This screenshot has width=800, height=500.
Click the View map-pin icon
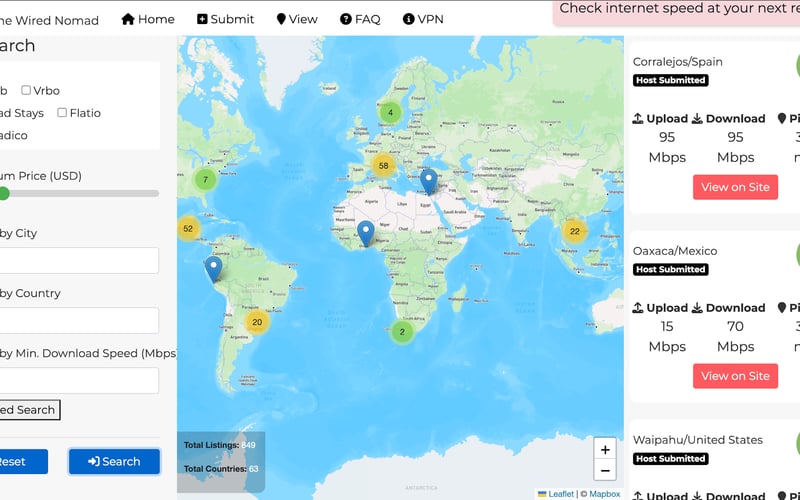pos(281,19)
